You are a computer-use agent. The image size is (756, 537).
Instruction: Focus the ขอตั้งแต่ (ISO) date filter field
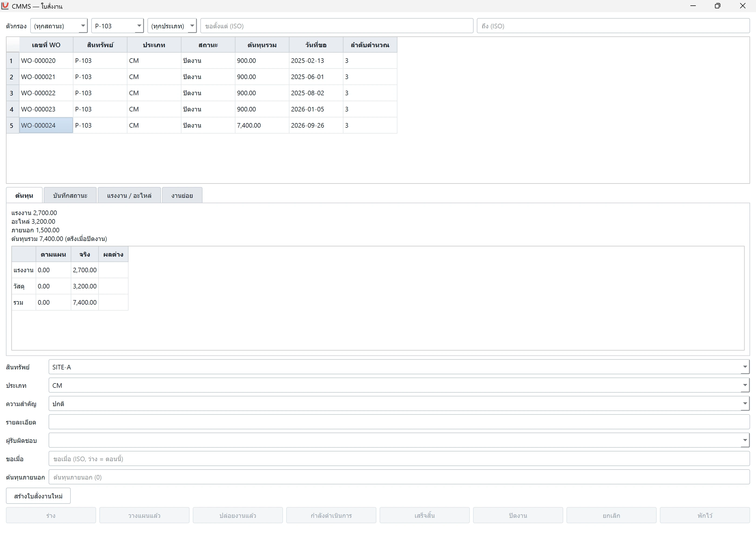point(337,26)
